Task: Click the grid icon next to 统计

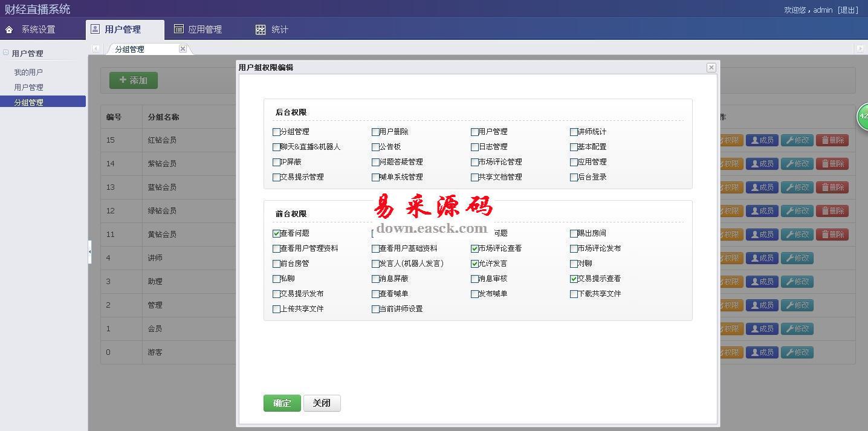Action: (261, 30)
